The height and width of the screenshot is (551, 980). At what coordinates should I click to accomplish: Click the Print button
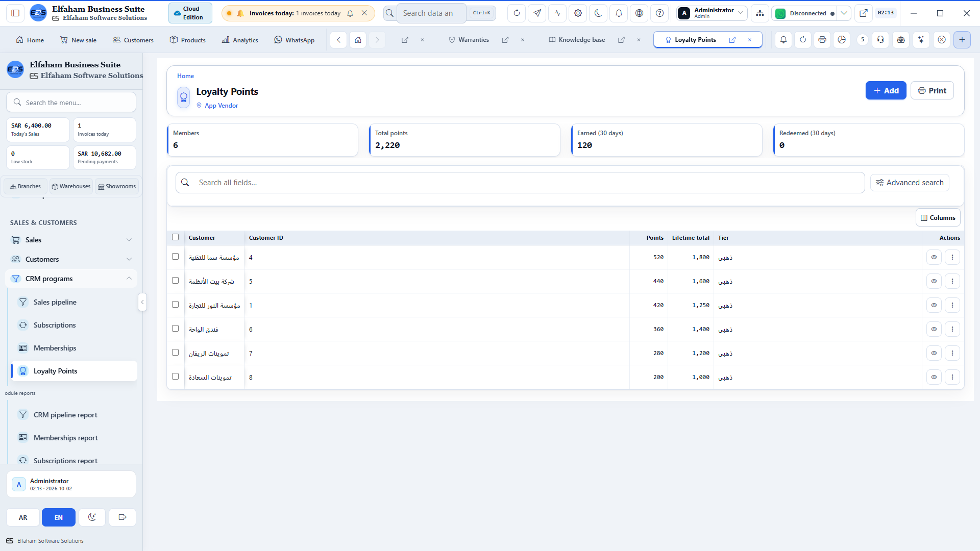(x=932, y=90)
